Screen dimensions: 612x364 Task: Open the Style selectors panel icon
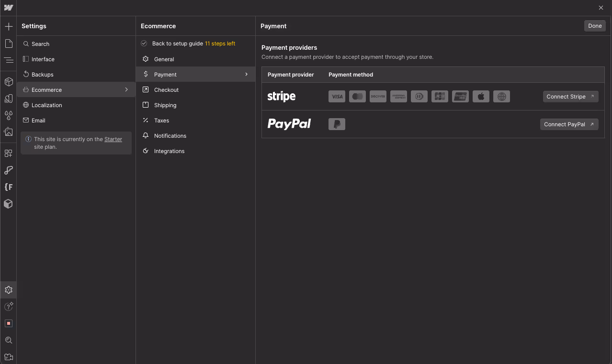pyautogui.click(x=8, y=99)
